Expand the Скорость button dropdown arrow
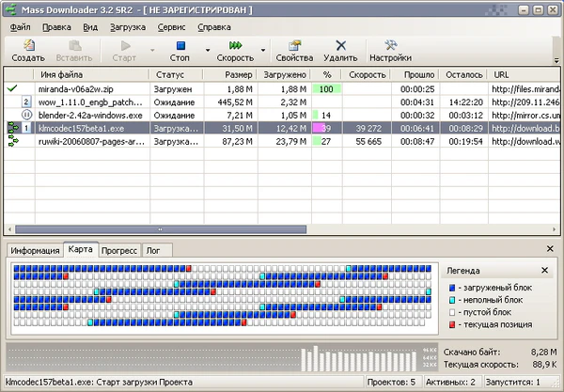The height and width of the screenshot is (392, 564). pyautogui.click(x=263, y=51)
